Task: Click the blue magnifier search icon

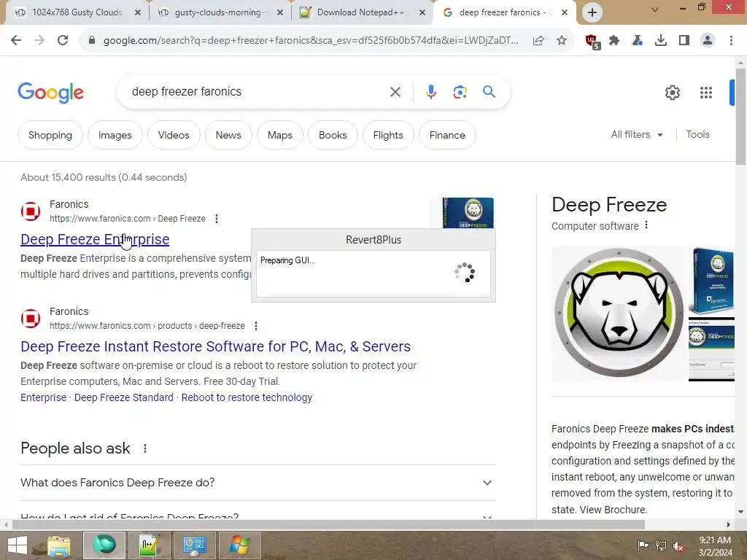Action: click(x=489, y=91)
